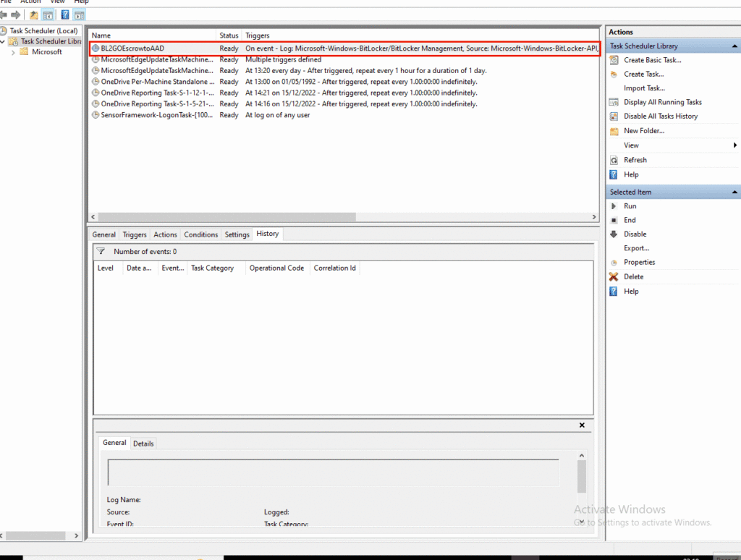Collapse the Task Scheduler Library section header
Screen dimensions: 741x560
click(x=735, y=46)
